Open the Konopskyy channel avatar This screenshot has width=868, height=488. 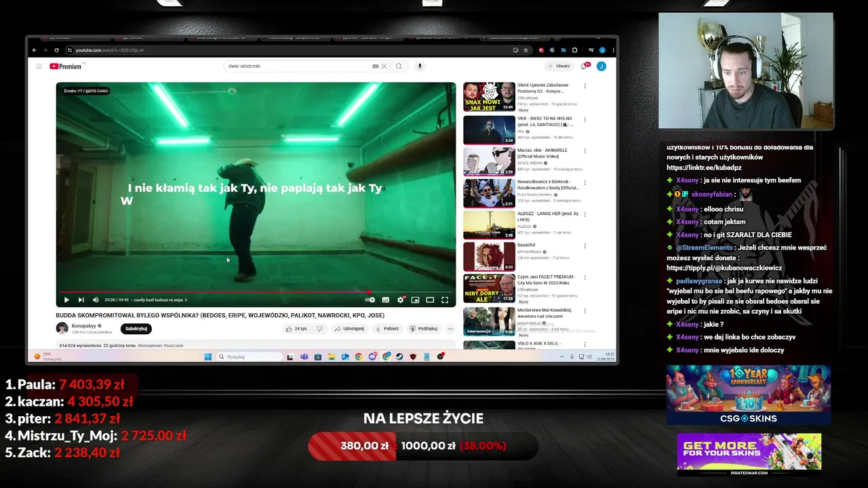62,329
